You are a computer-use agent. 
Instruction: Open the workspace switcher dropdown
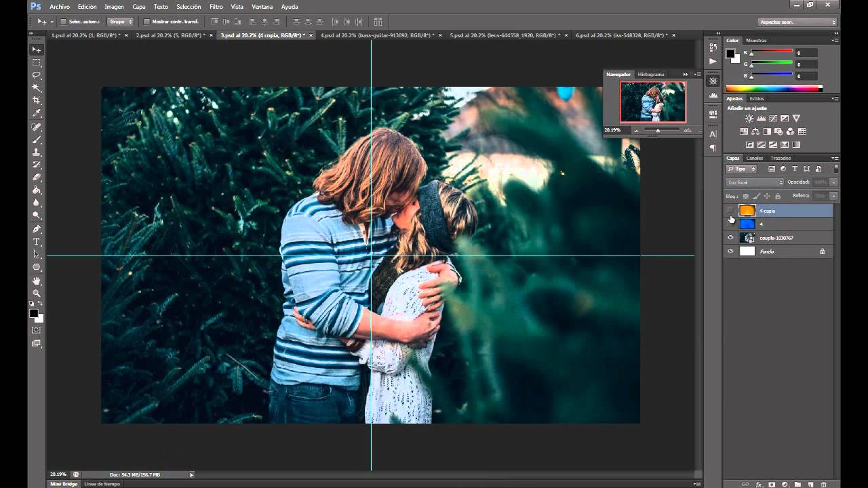coord(797,22)
